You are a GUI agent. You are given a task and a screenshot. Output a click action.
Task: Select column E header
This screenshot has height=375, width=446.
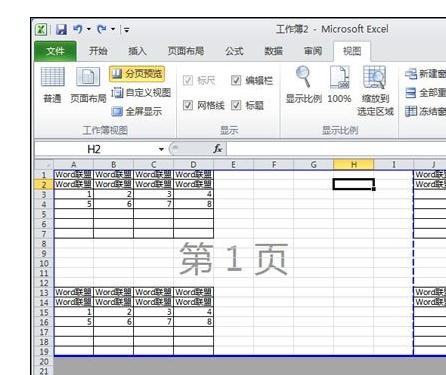click(x=233, y=164)
